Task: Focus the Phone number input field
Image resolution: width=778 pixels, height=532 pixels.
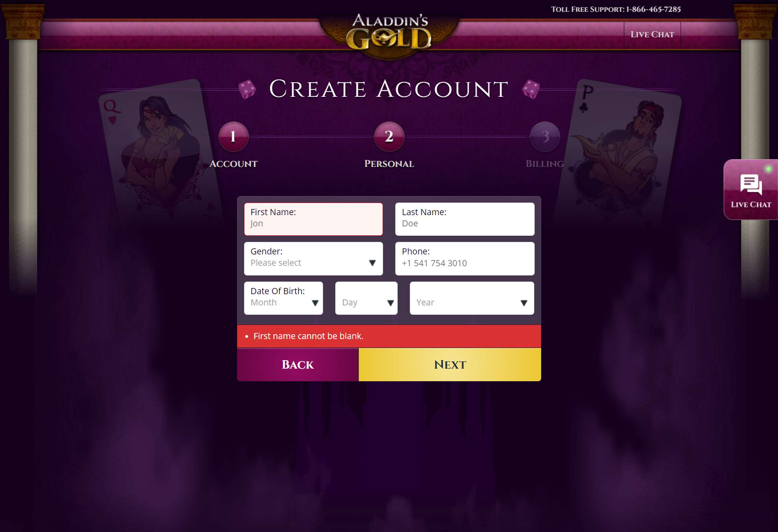Action: [465, 258]
